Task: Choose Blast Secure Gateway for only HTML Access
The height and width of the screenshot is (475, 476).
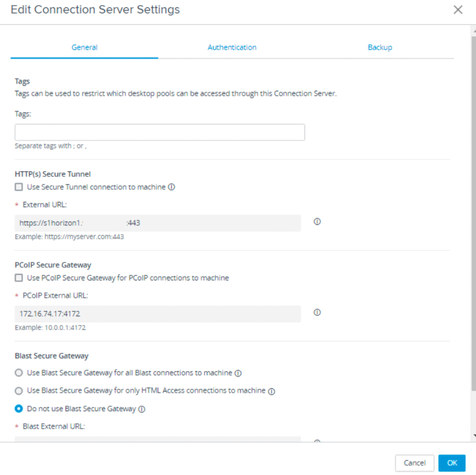Action: click(x=19, y=390)
